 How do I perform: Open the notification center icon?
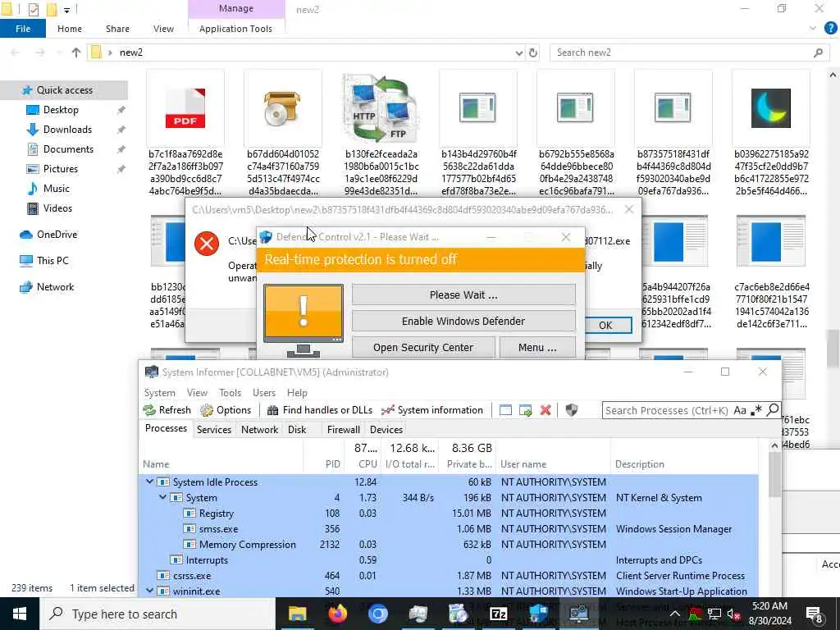(x=814, y=614)
